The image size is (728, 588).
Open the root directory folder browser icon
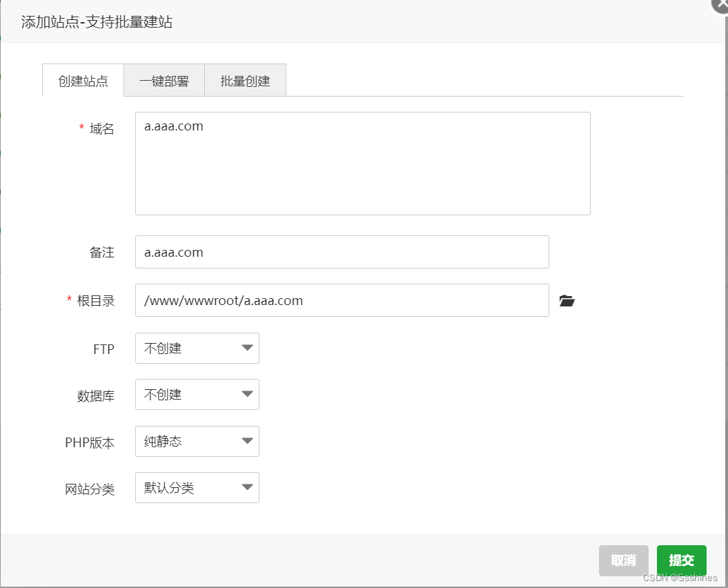pyautogui.click(x=567, y=301)
